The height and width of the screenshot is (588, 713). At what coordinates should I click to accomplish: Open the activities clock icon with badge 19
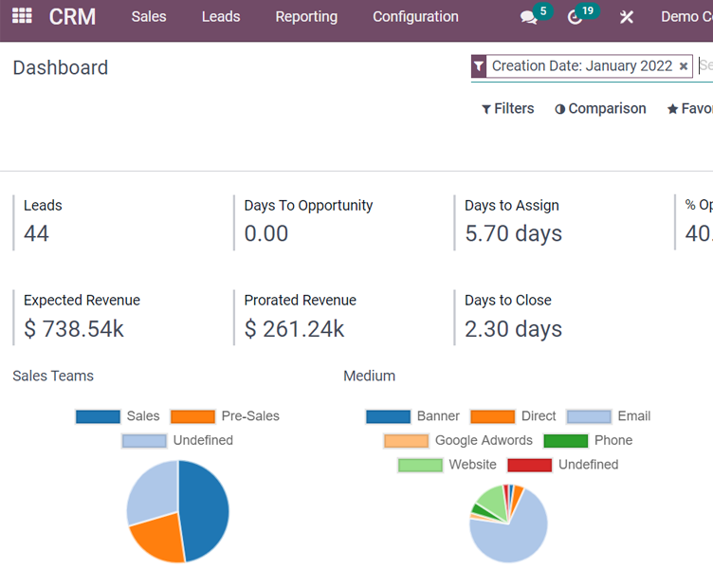(575, 17)
